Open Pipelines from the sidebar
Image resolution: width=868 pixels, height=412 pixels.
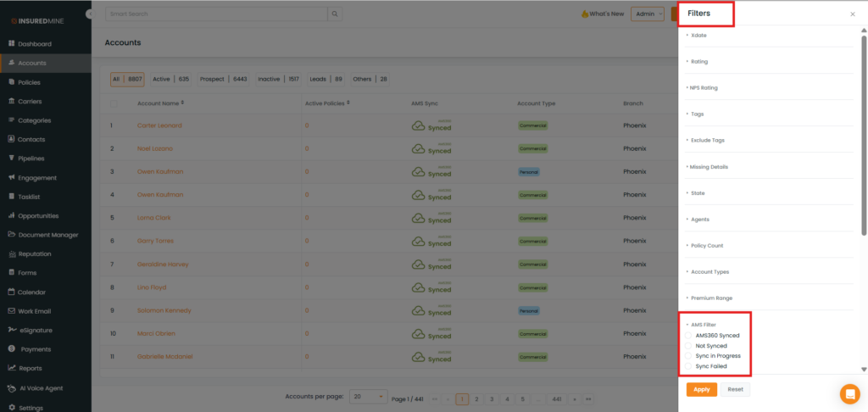point(31,159)
